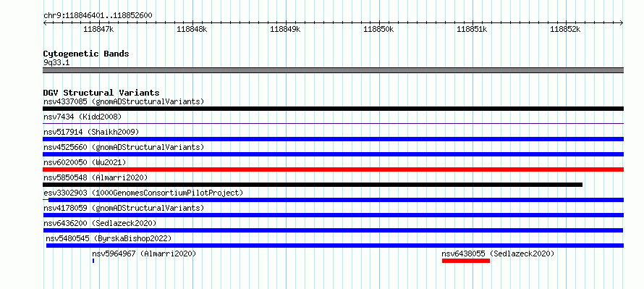Click the nsv6436200 (Sedlazeck2020) label

pyautogui.click(x=100, y=223)
